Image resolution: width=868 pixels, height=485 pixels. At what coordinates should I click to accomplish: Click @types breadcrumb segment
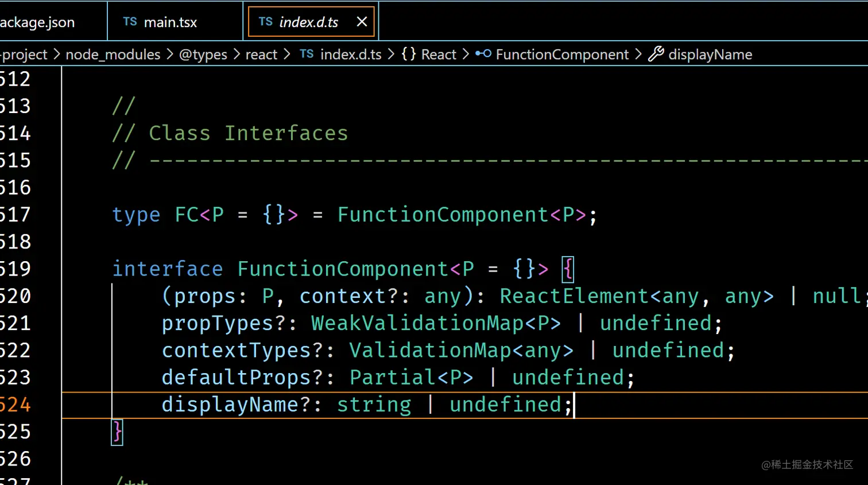click(203, 55)
